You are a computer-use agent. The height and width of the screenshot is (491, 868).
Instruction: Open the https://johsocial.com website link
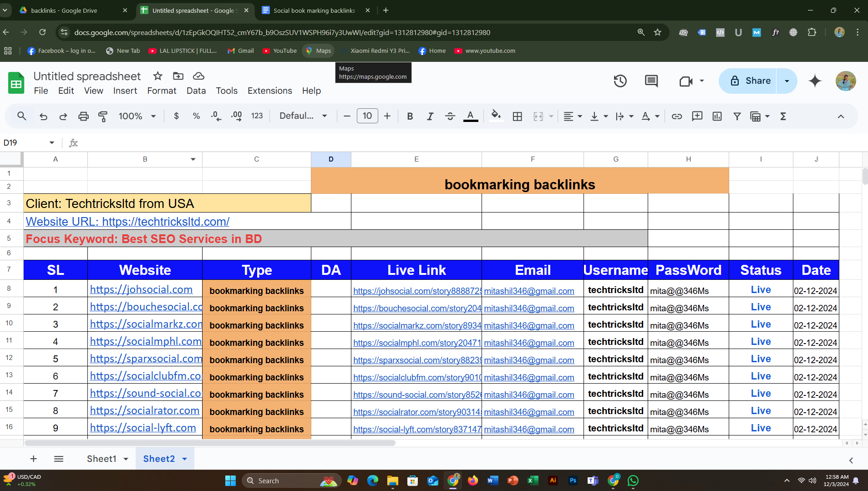click(x=141, y=289)
